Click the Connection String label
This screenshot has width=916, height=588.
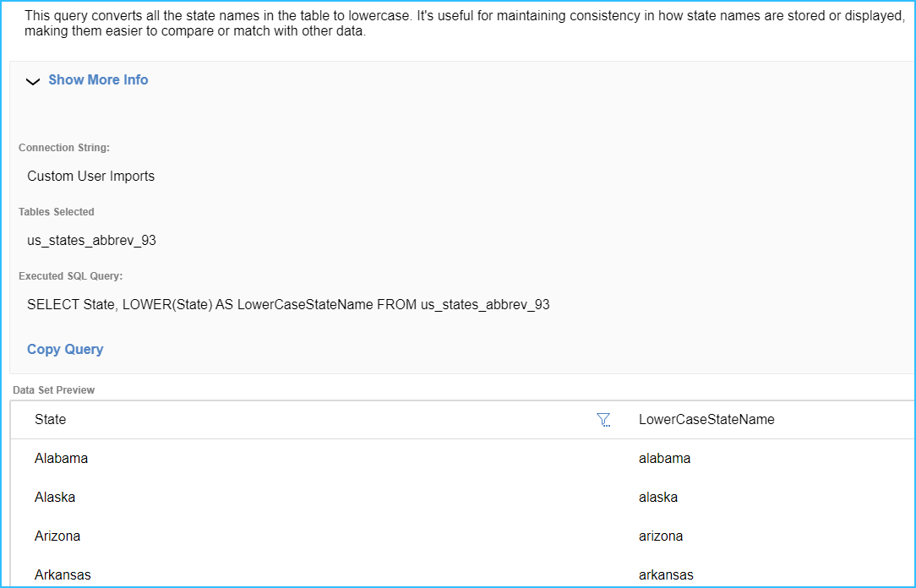point(63,148)
